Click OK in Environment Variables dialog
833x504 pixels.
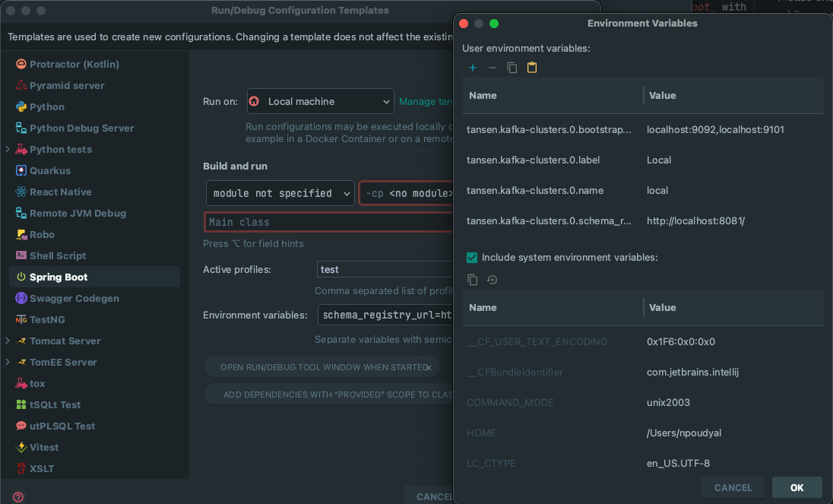point(797,487)
